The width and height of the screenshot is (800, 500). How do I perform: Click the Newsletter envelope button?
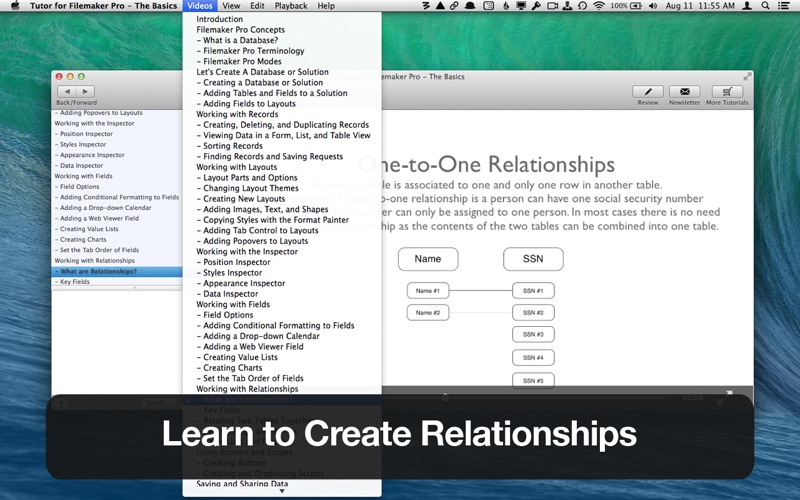[685, 91]
